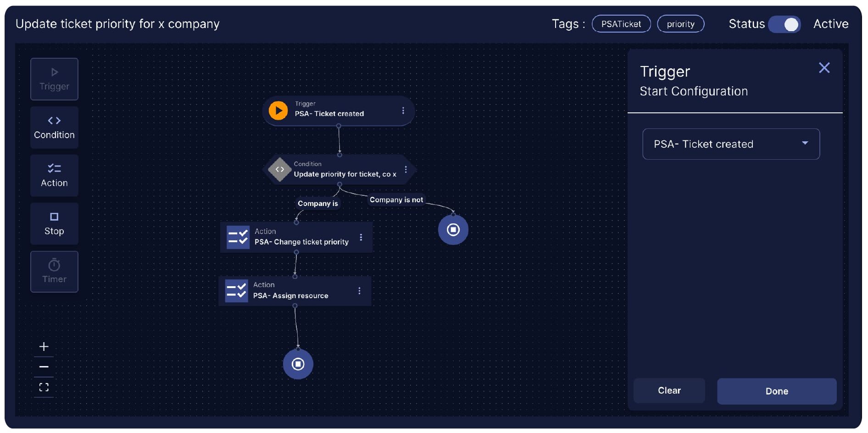
Task: Click the workflow title Update ticket priority for x company
Action: [117, 24]
